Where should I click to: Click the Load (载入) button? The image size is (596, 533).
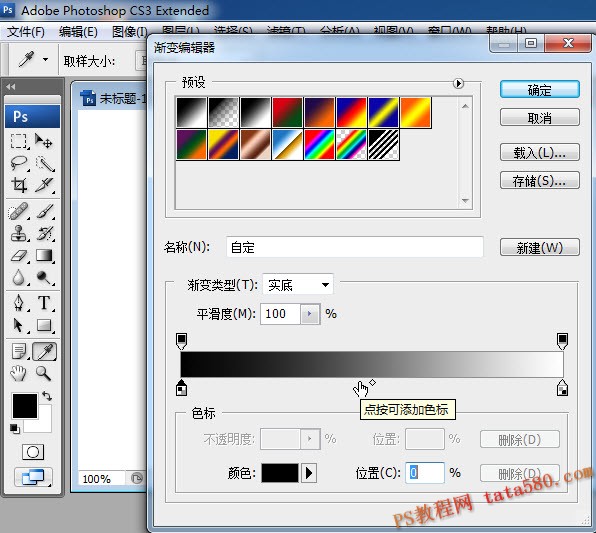coord(540,152)
